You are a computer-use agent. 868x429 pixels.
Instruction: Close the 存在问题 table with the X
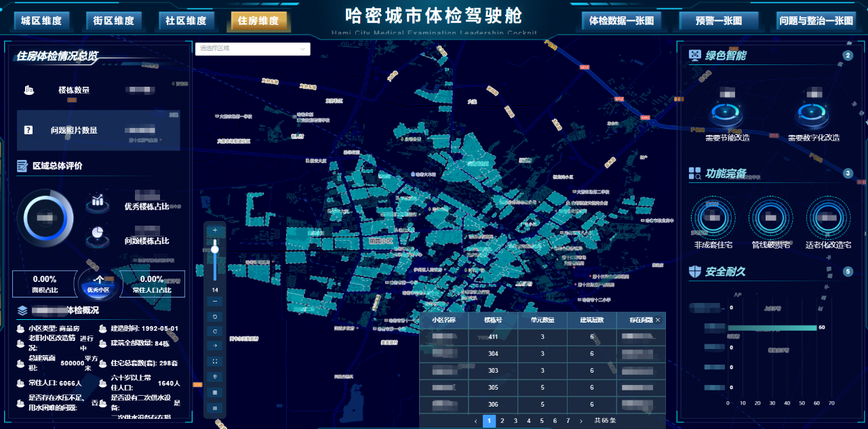(658, 319)
